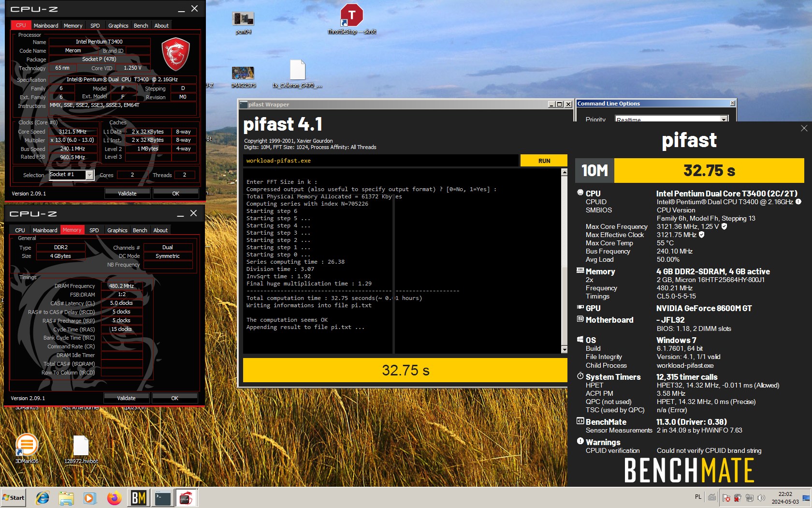Open the IMAG2575 image file on desktop
Viewport: 812px width, 508px height.
[243, 76]
